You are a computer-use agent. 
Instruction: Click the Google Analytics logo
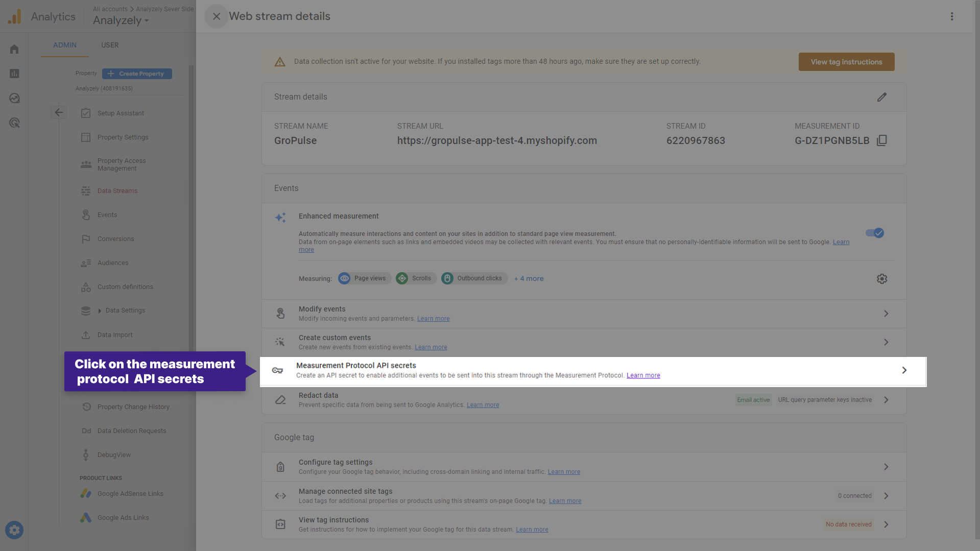pyautogui.click(x=15, y=17)
